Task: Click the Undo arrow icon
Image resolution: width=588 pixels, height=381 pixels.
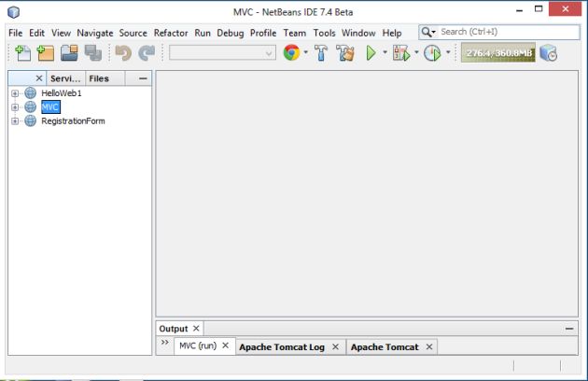Action: click(x=123, y=53)
